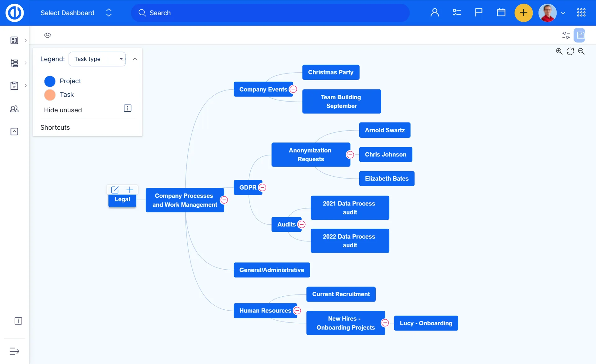596x364 pixels.
Task: Open the edit icon above Legal node
Action: coord(115,190)
